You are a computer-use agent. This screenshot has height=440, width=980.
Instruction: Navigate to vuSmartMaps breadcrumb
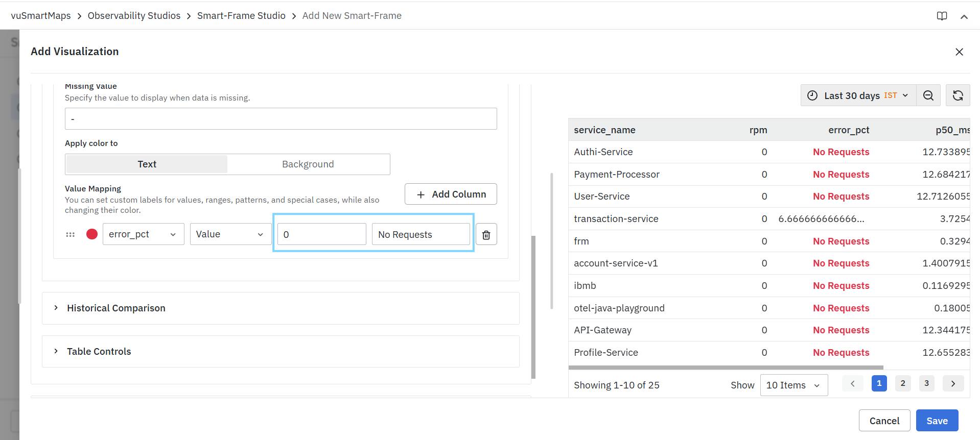41,16
